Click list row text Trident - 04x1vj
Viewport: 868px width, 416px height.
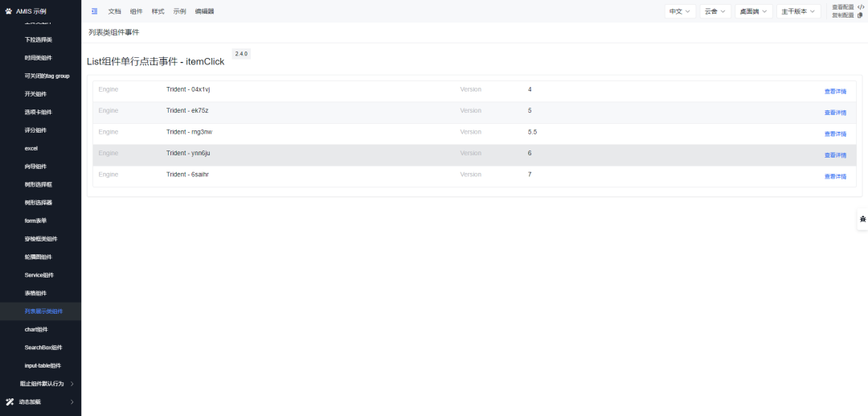click(x=188, y=89)
